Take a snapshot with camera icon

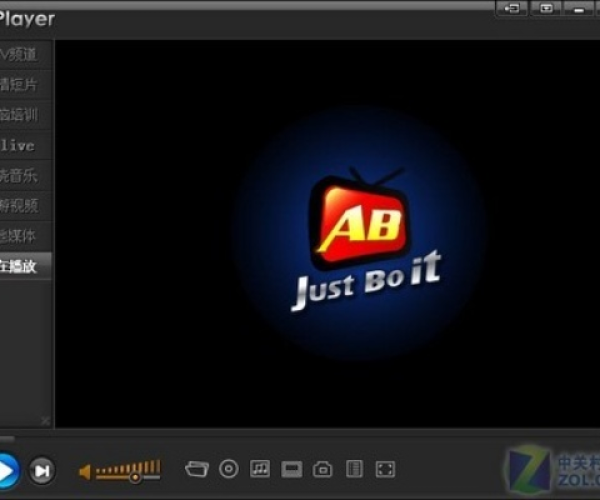322,468
